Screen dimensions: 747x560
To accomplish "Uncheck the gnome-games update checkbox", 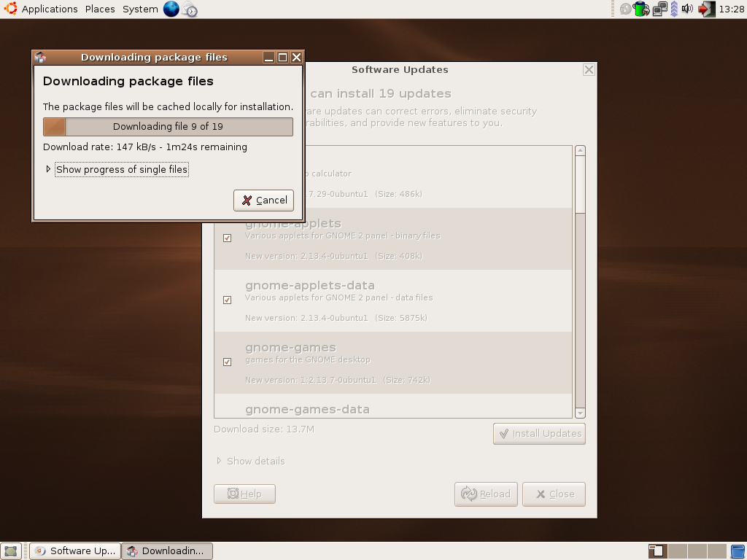I will click(228, 362).
